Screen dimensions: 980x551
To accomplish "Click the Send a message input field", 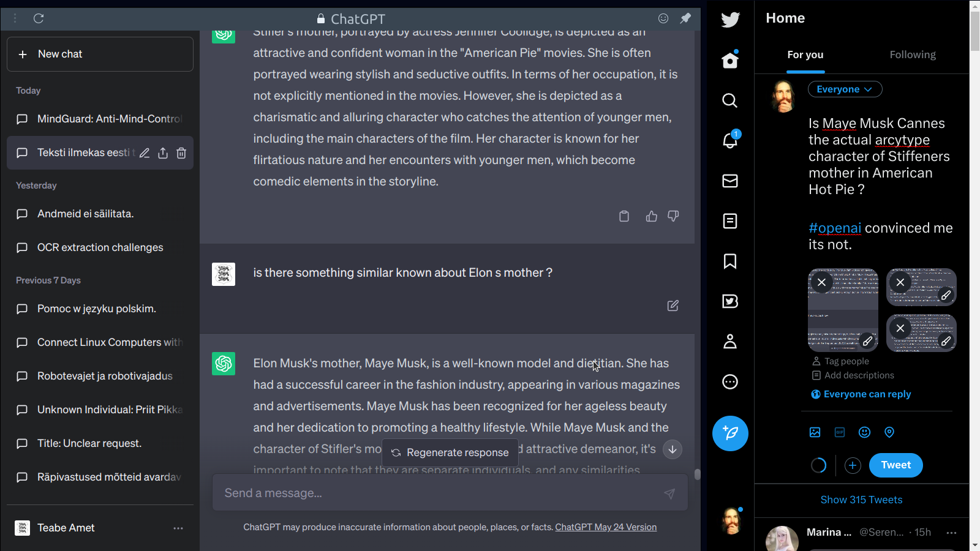I will pyautogui.click(x=438, y=493).
